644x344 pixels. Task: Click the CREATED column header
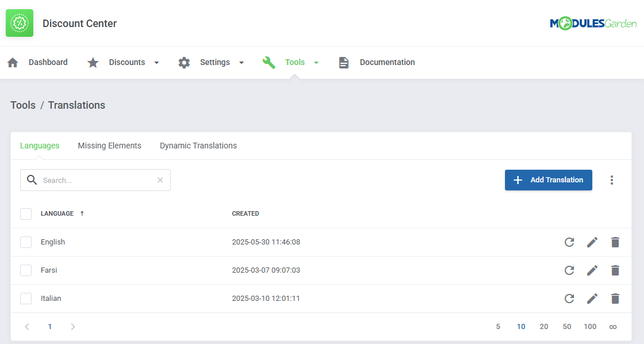[x=245, y=213]
